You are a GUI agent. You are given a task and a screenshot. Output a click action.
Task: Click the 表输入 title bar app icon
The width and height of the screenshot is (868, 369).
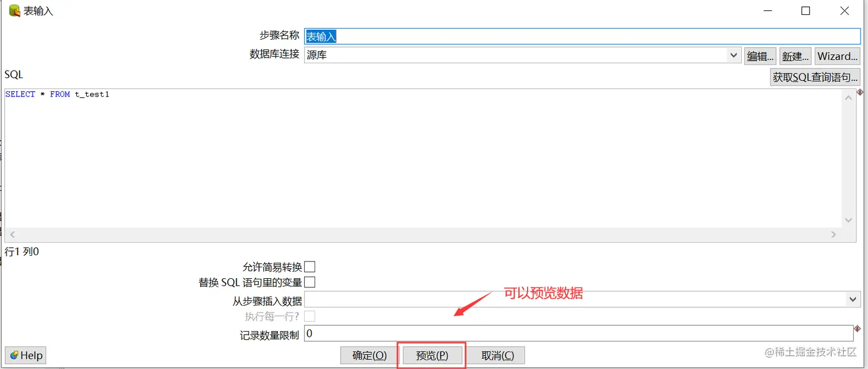point(14,11)
